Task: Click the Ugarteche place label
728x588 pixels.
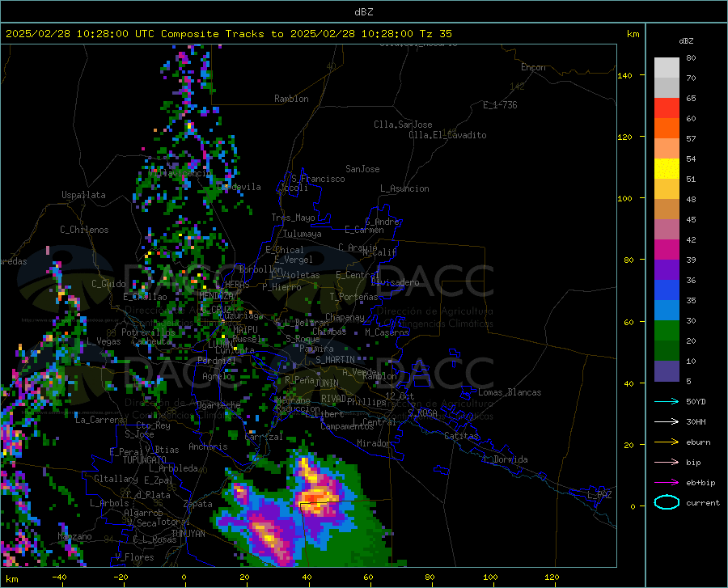Action: tap(218, 405)
